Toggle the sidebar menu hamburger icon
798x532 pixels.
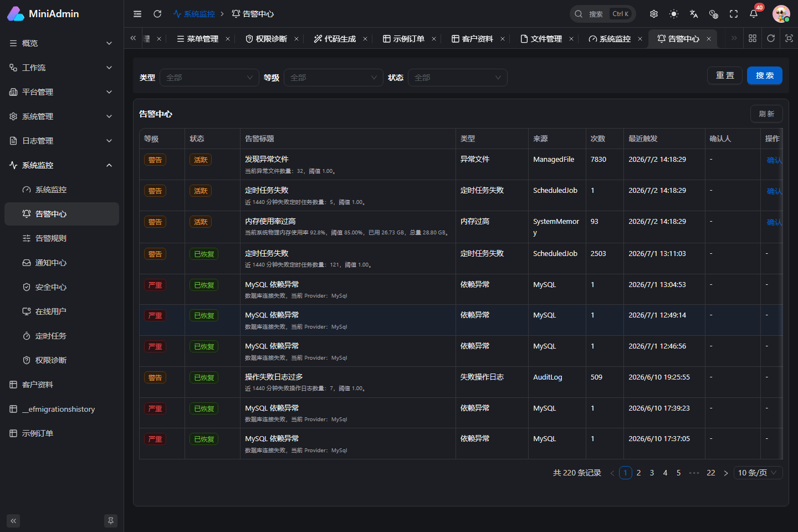tap(137, 14)
